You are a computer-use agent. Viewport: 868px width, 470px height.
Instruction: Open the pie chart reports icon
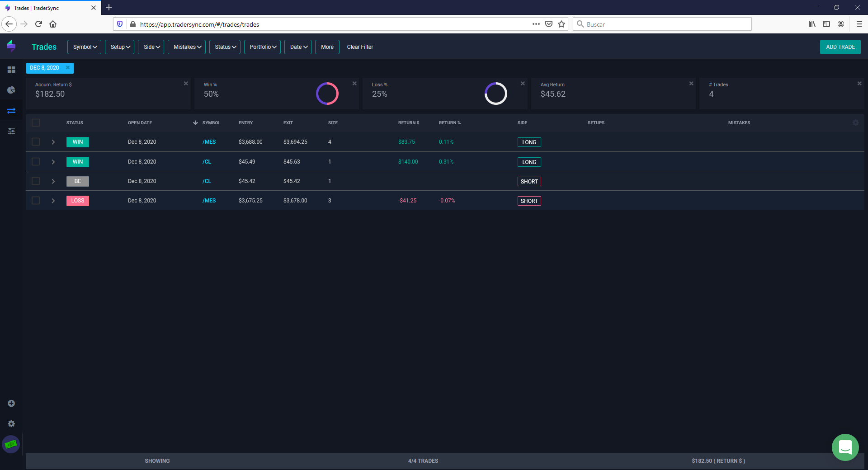(x=11, y=90)
